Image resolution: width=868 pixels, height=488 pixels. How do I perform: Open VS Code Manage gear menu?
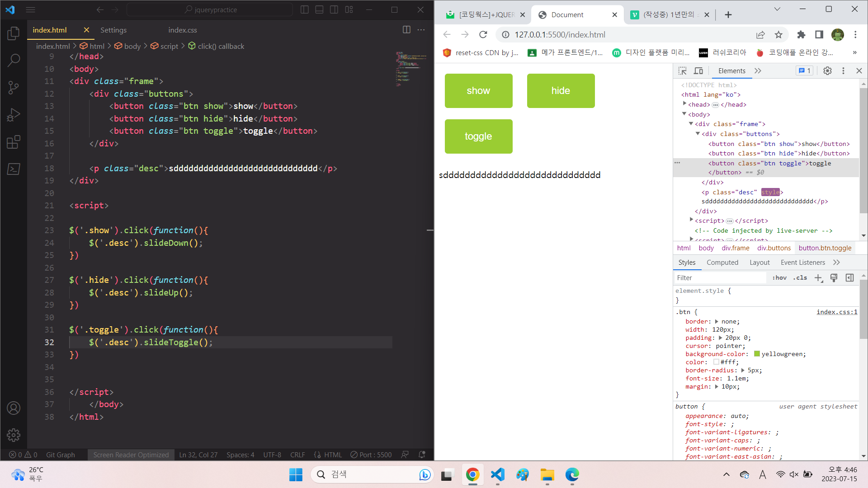[14, 435]
